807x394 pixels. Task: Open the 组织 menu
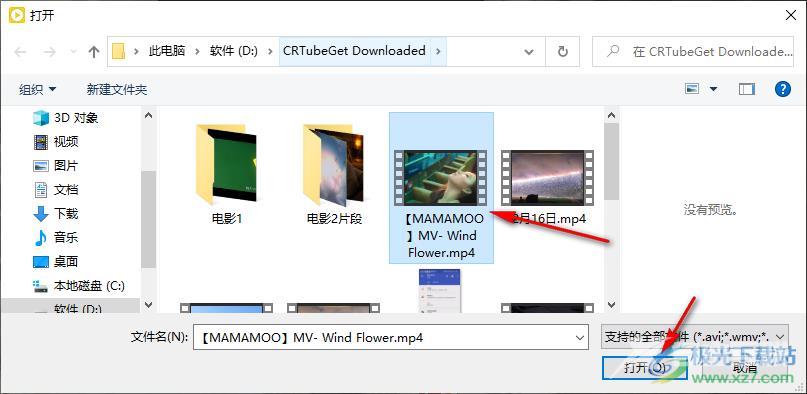(37, 89)
